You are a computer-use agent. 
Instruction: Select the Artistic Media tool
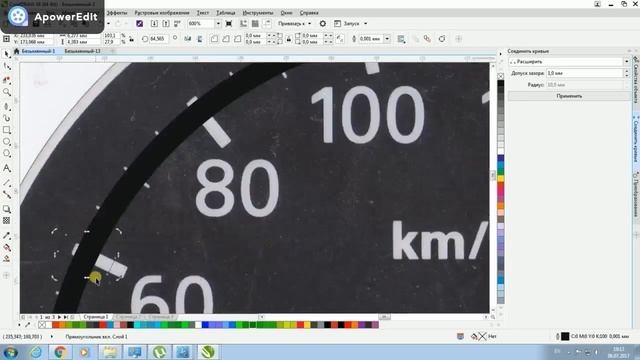pyautogui.click(x=7, y=118)
